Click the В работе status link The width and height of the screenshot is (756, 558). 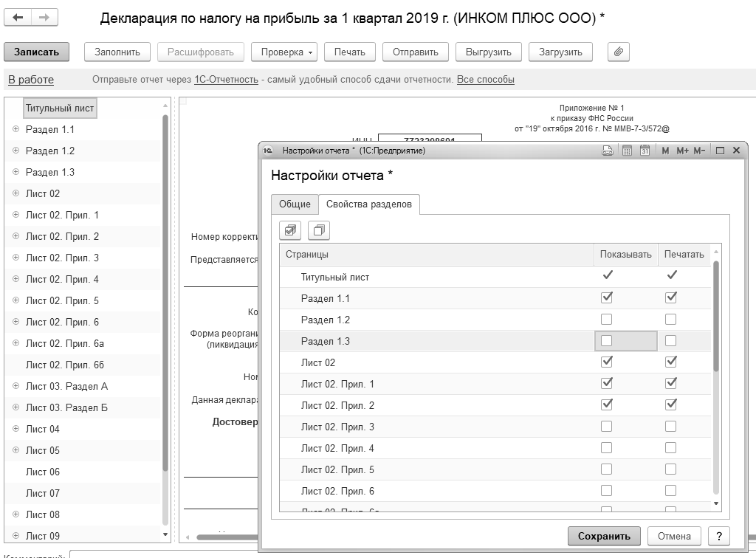point(31,80)
